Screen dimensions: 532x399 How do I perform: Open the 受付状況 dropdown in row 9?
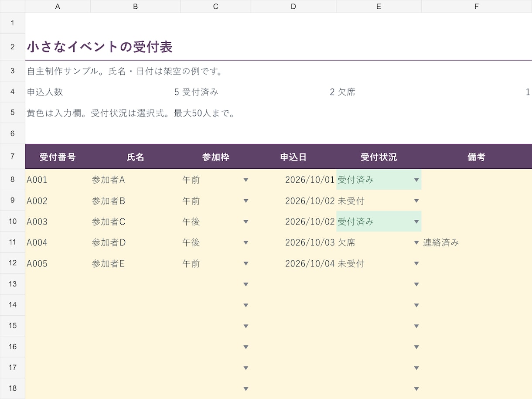[x=416, y=201]
